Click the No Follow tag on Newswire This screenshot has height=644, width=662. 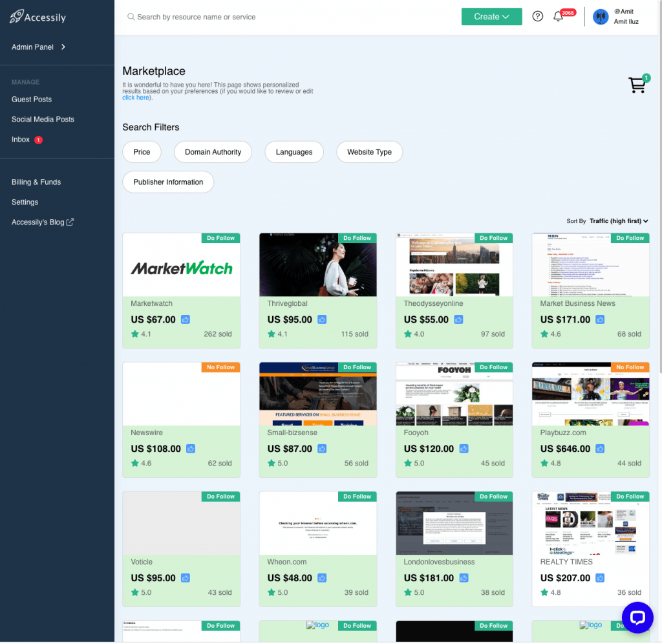[220, 367]
